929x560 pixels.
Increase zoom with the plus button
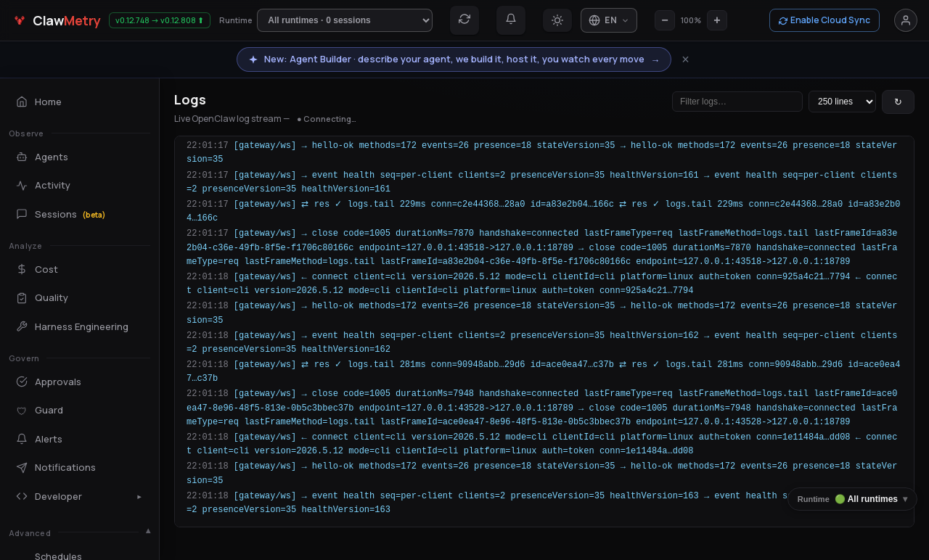click(717, 20)
